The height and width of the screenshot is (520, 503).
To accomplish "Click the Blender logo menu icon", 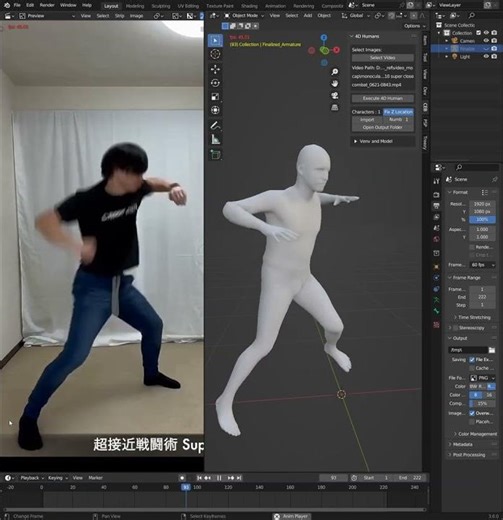I will pyautogui.click(x=7, y=5).
